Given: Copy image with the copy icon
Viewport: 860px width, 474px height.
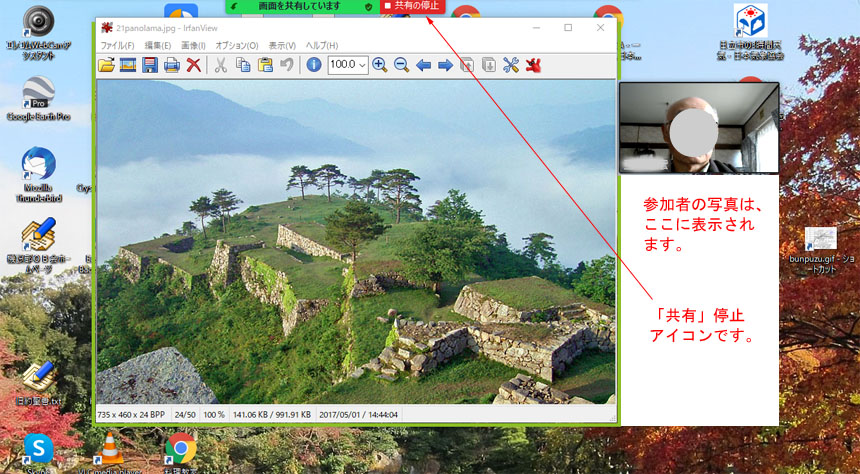Looking at the screenshot, I should [243, 65].
